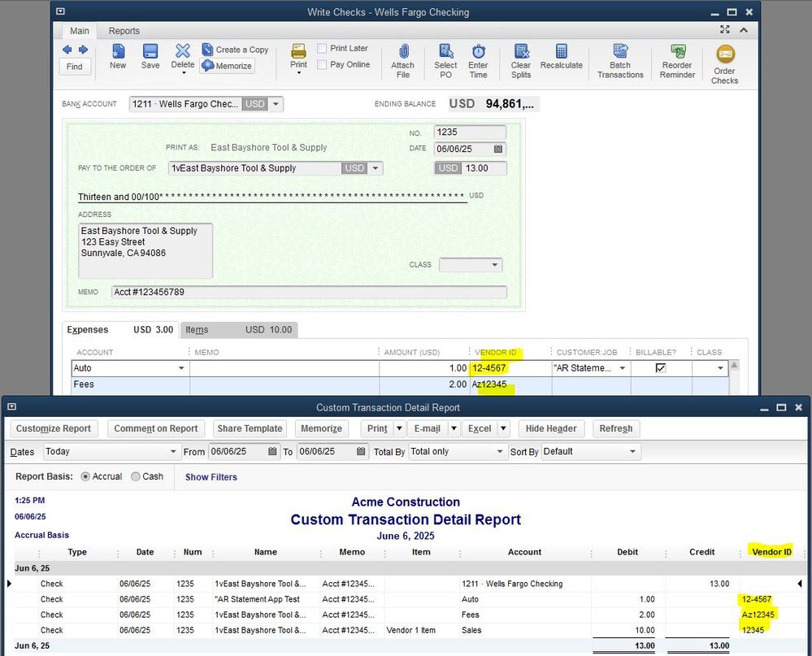Open the Reorder Reminder tool
Image resolution: width=812 pixels, height=656 pixels.
point(677,59)
